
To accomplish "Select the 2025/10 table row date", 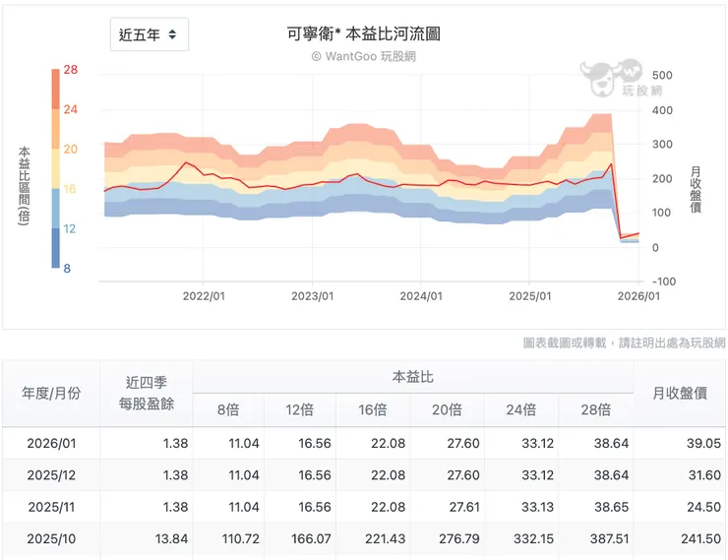I will pos(51,538).
